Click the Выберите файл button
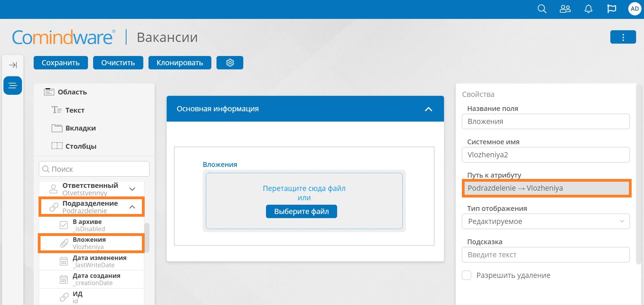This screenshot has height=305, width=644. point(301,211)
